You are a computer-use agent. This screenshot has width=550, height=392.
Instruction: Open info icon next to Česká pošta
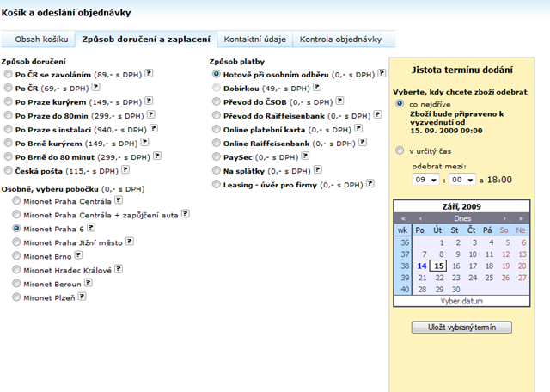[x=125, y=170]
